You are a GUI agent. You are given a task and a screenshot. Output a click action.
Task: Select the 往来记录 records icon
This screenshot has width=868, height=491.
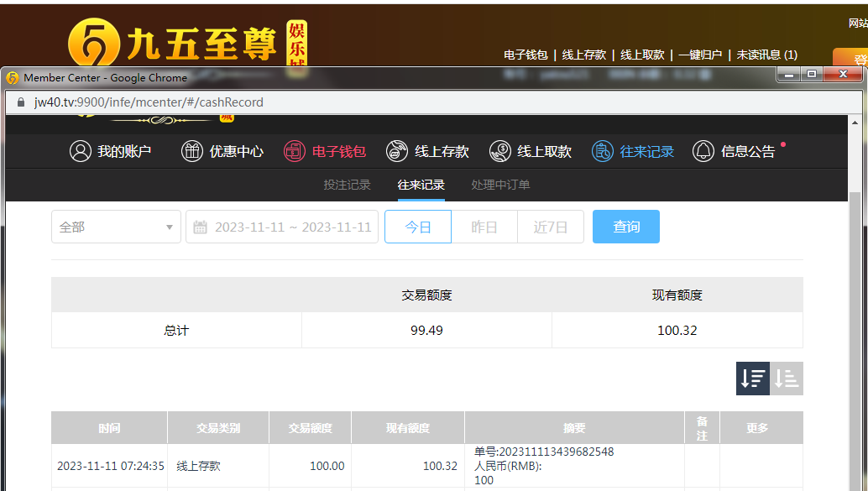click(x=602, y=151)
